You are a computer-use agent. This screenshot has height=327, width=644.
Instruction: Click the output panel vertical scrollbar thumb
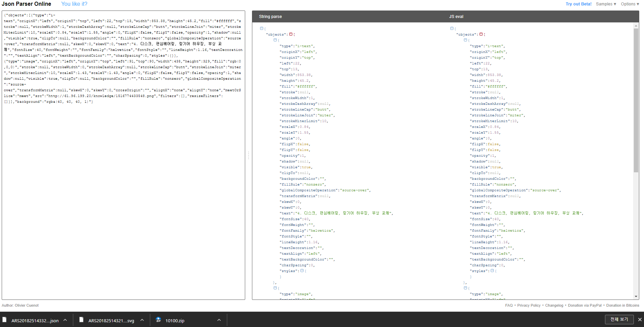coord(636,100)
